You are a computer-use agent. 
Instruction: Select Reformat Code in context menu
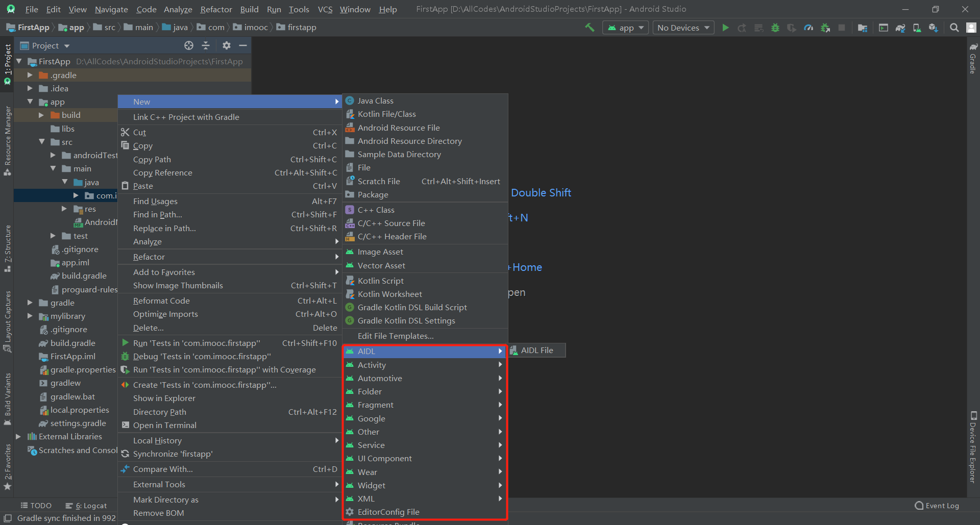229,301
